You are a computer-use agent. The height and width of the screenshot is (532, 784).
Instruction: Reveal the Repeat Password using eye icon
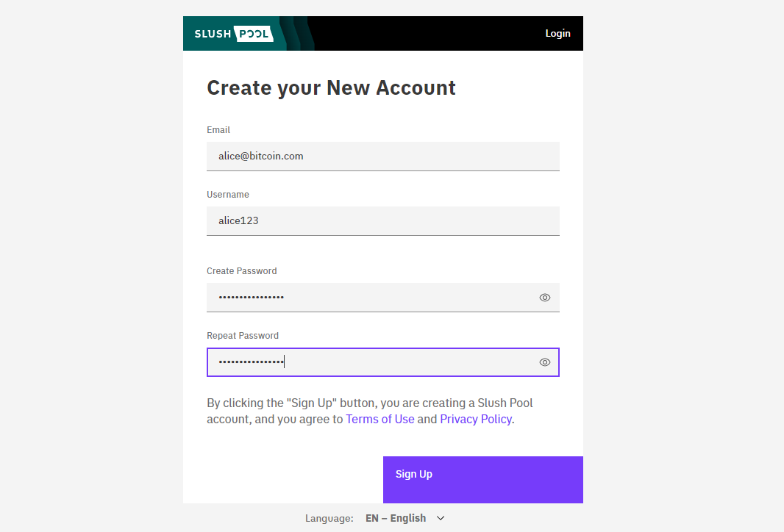[x=545, y=362]
